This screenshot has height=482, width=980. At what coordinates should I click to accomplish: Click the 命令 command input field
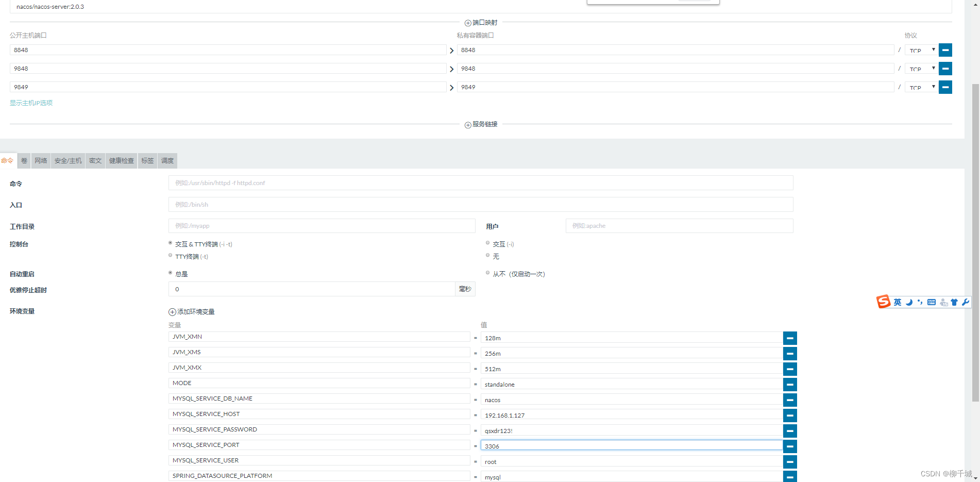481,183
